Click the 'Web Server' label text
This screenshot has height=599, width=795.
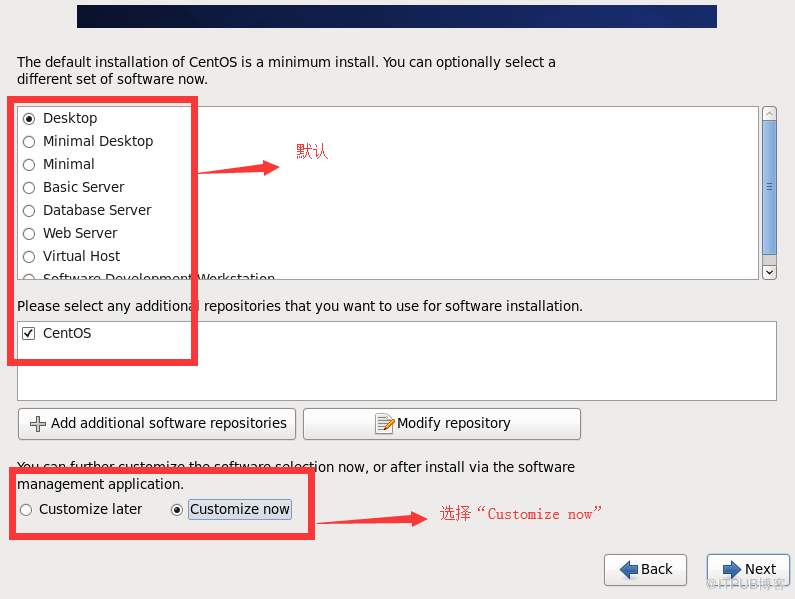pyautogui.click(x=80, y=233)
